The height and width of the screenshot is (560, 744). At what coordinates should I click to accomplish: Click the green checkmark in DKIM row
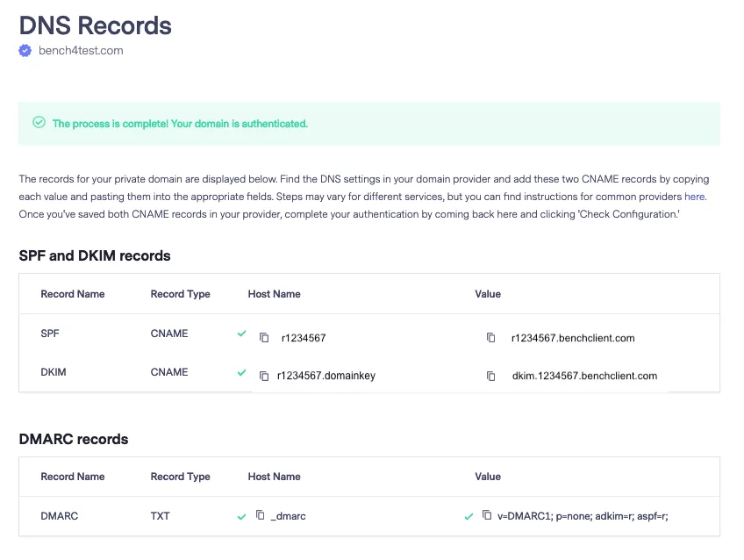pos(241,373)
